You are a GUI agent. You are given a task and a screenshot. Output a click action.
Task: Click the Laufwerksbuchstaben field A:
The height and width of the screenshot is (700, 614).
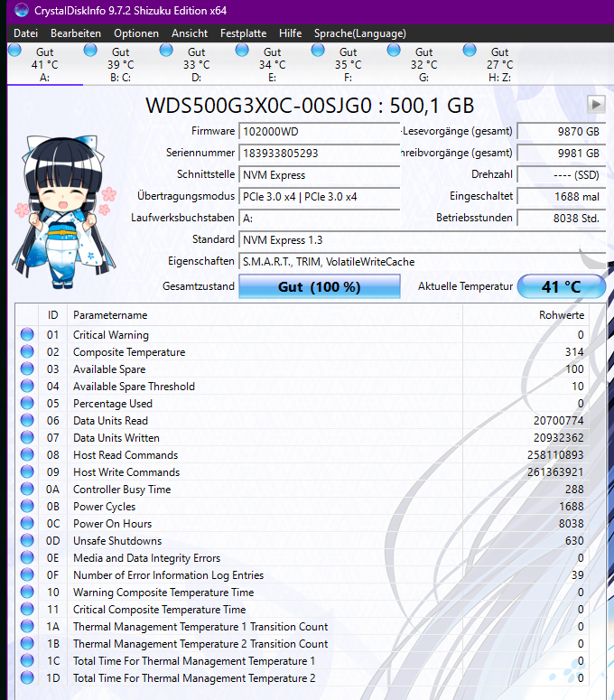320,219
